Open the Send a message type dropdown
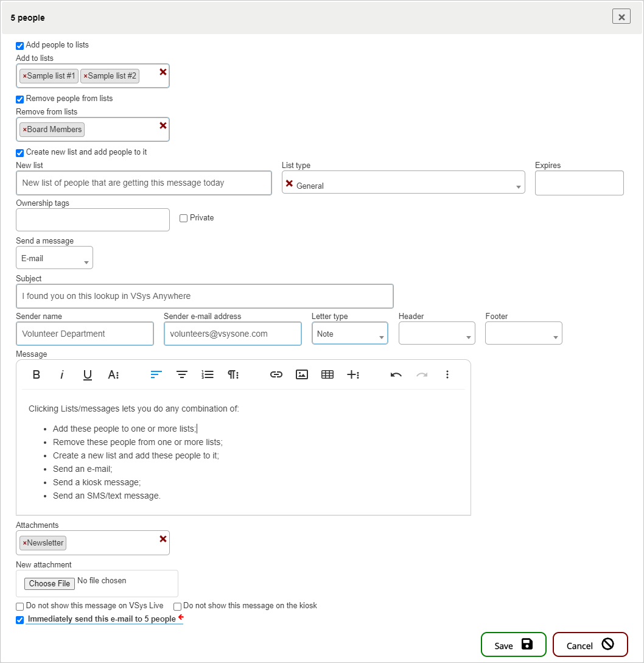The height and width of the screenshot is (663, 644). [54, 258]
